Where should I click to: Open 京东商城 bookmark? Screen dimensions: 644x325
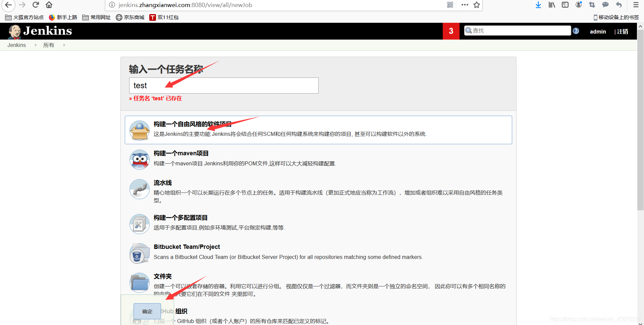pyautogui.click(x=130, y=17)
